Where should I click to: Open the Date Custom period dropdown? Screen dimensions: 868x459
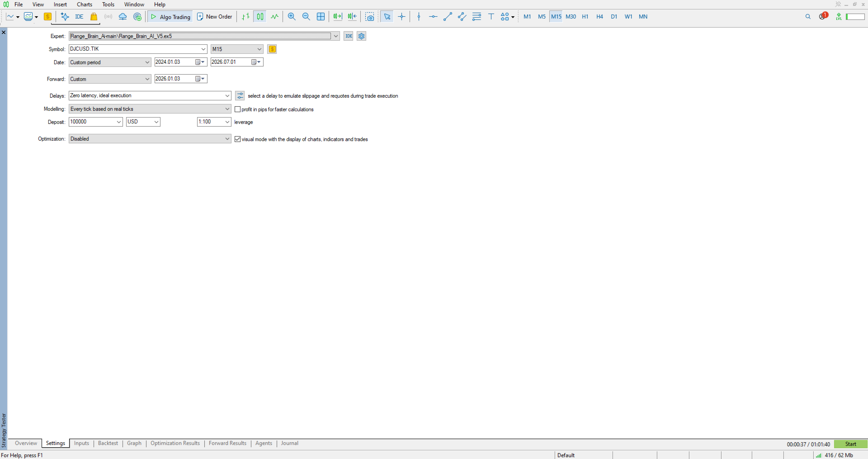(110, 62)
